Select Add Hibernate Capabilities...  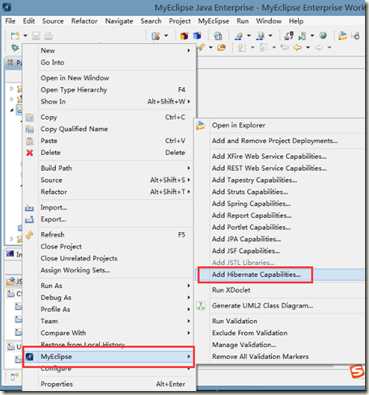pos(256,275)
